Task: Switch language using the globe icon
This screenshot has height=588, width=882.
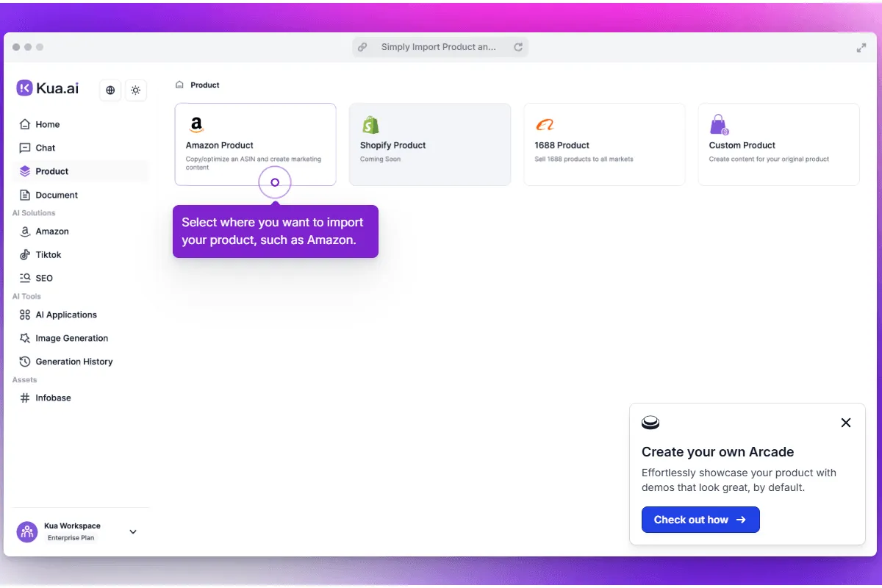Action: click(110, 90)
